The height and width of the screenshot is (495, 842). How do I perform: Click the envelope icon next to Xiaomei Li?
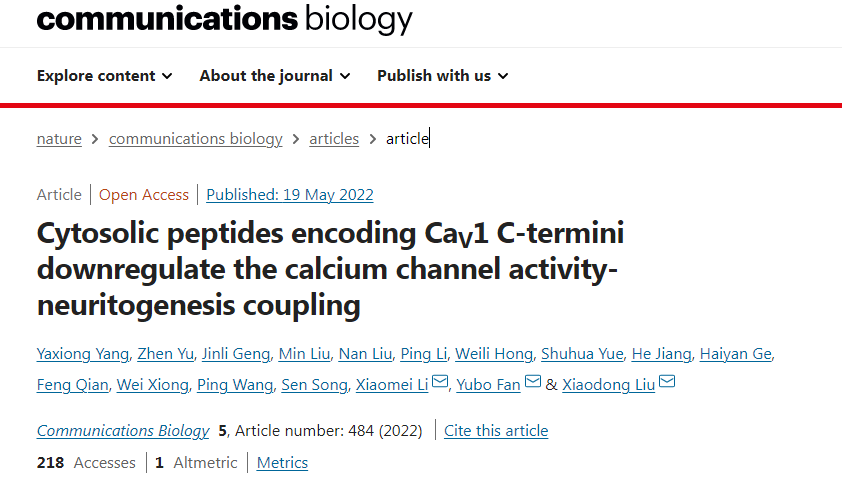pyautogui.click(x=440, y=382)
